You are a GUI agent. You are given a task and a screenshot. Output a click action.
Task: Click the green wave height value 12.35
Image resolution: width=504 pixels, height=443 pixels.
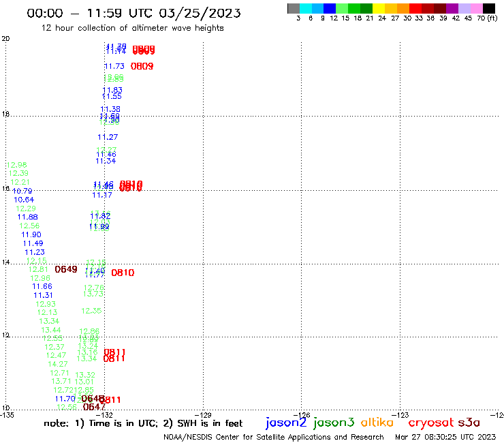(x=91, y=311)
